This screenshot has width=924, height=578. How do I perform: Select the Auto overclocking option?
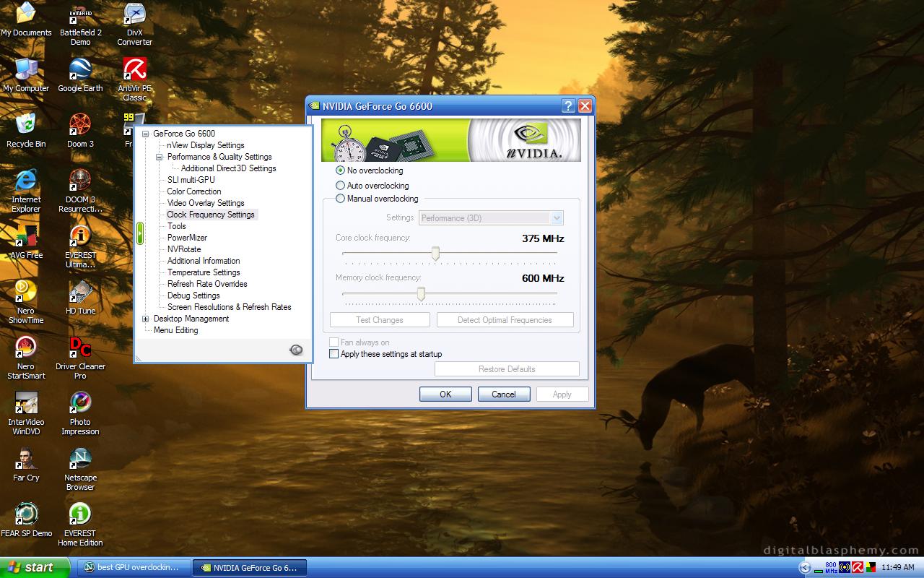[372, 186]
